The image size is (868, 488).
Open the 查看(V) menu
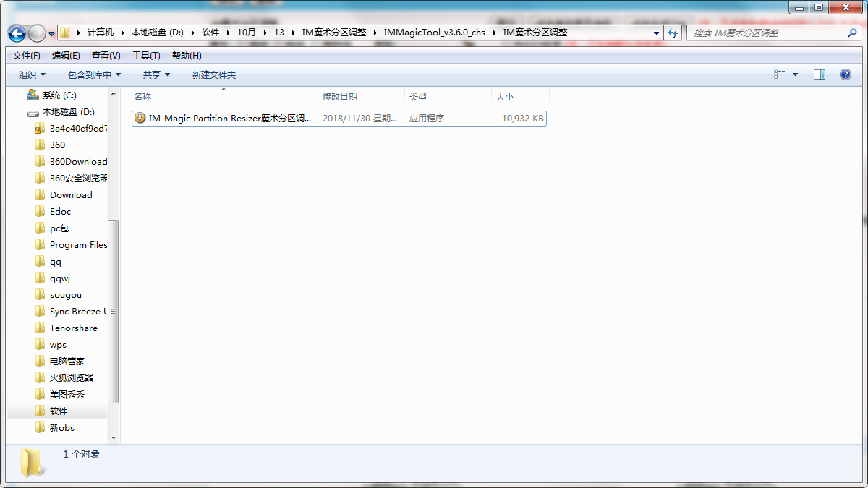(x=106, y=56)
